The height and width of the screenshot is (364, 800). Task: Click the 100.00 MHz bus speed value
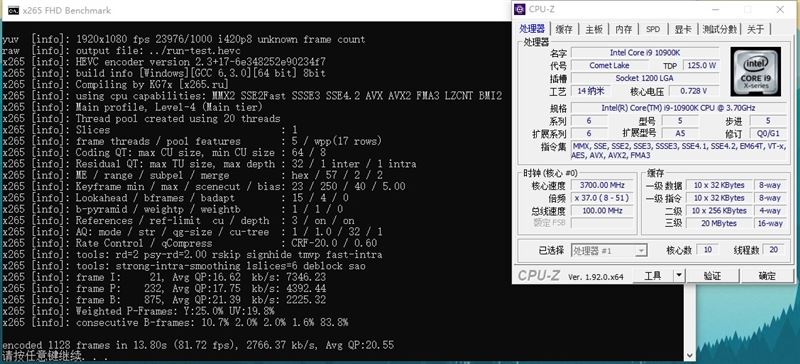602,211
